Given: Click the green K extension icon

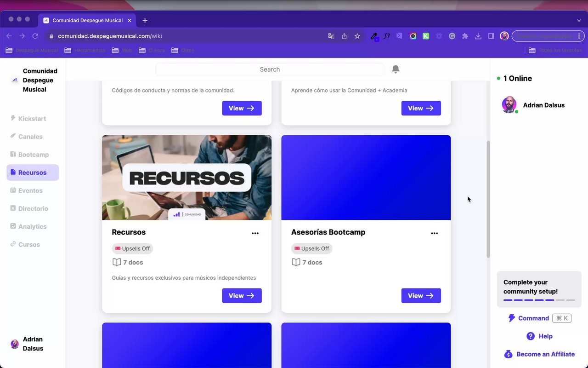Looking at the screenshot, I should [426, 36].
